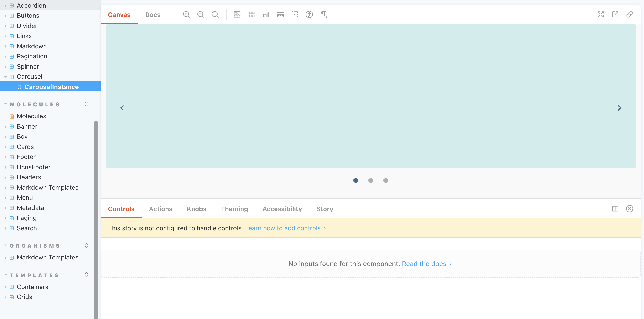The height and width of the screenshot is (319, 644).
Task: Enable the measure ruler tool
Action: click(280, 15)
